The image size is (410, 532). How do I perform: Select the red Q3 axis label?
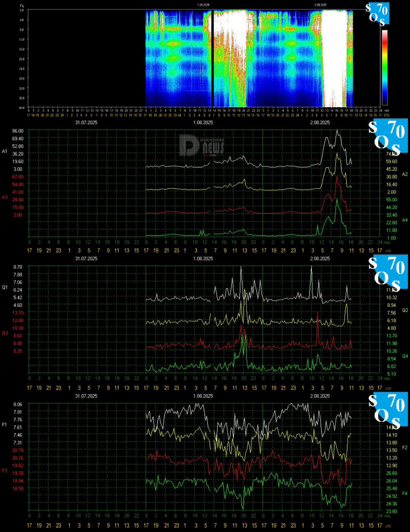pos(4,333)
